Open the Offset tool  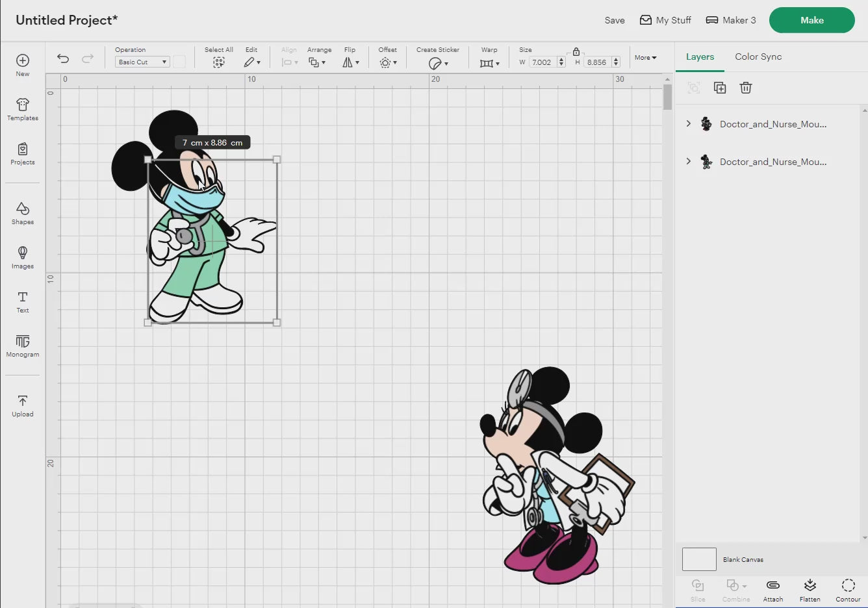(x=388, y=62)
